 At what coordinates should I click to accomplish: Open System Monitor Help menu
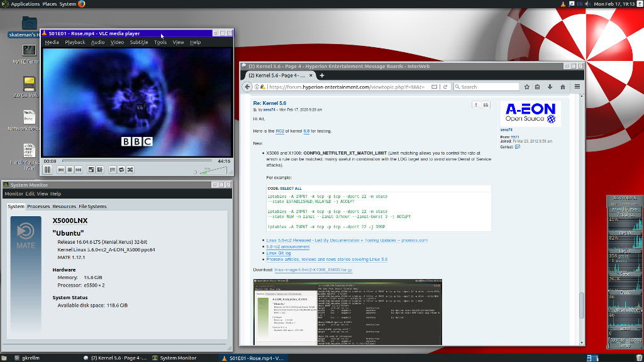pos(55,194)
